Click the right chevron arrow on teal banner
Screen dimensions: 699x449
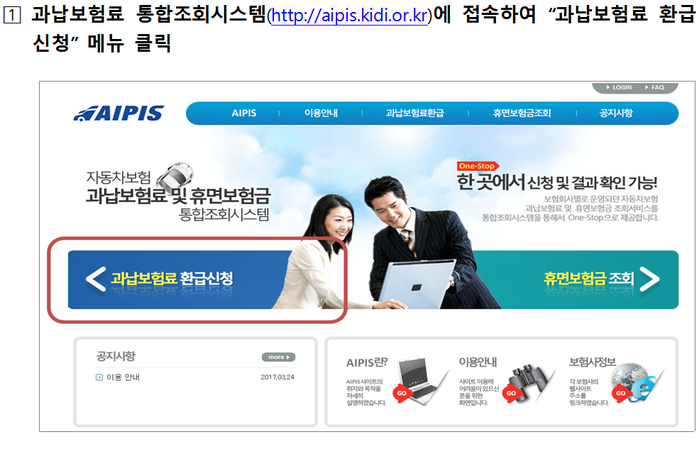[x=650, y=279]
